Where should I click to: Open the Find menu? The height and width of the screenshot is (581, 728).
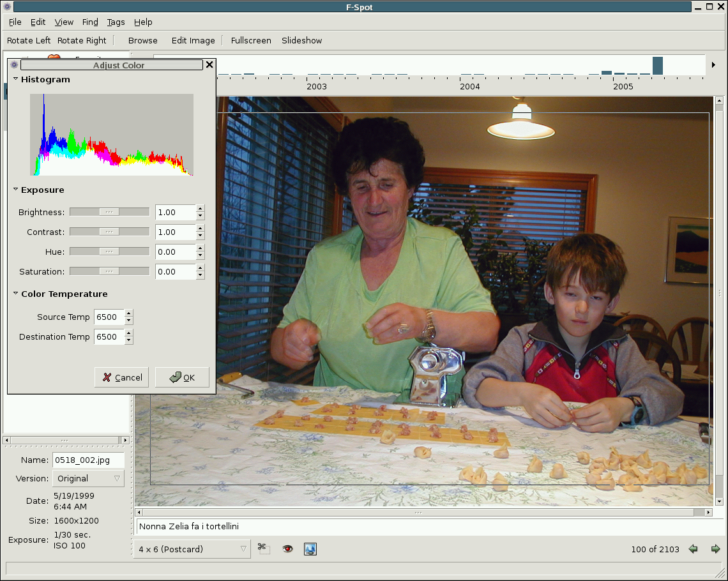[x=90, y=22]
